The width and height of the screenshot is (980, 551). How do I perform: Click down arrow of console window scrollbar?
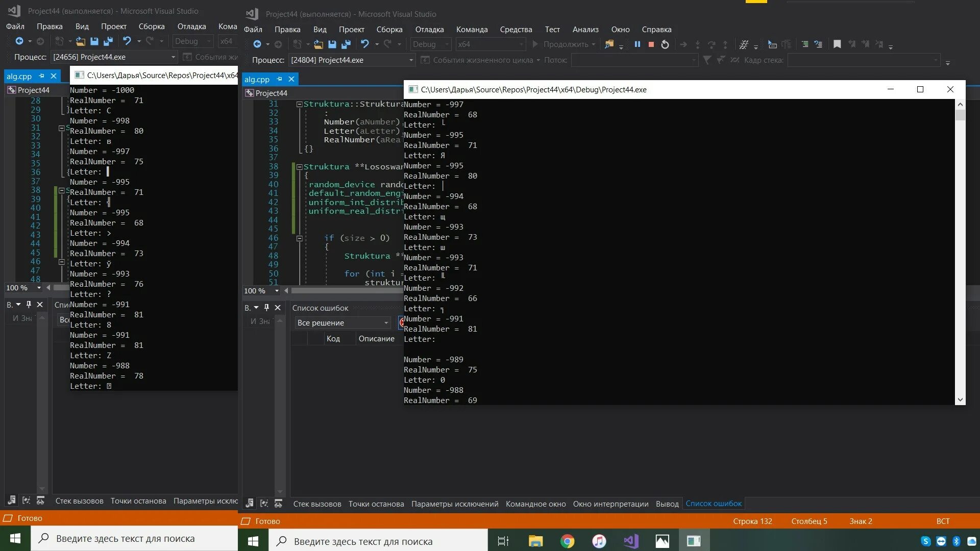point(960,400)
